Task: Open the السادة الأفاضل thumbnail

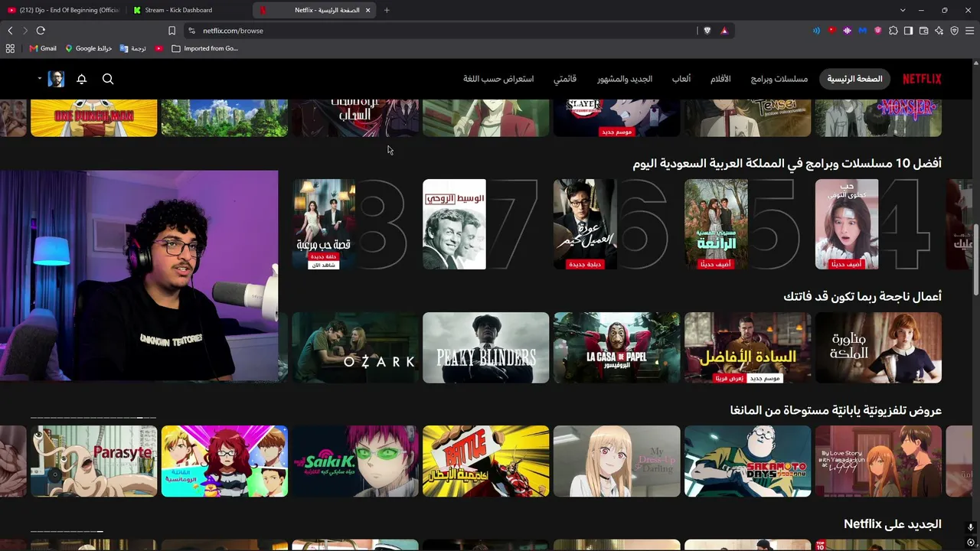Action: (x=747, y=347)
